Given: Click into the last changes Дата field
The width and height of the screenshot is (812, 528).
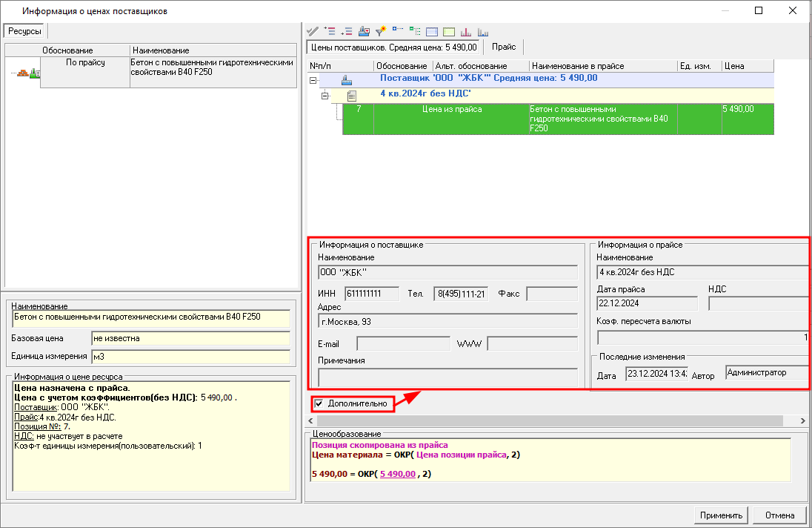Looking at the screenshot, I should (656, 373).
